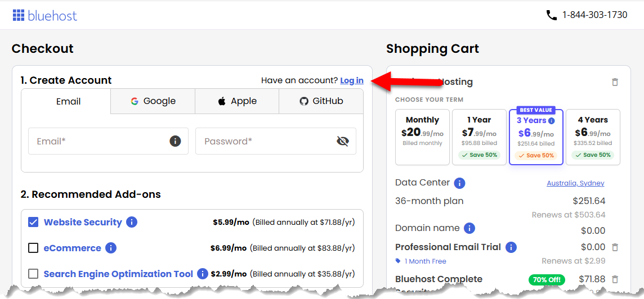The width and height of the screenshot is (644, 299).
Task: Click the bluehost wordmark text
Action: (52, 16)
